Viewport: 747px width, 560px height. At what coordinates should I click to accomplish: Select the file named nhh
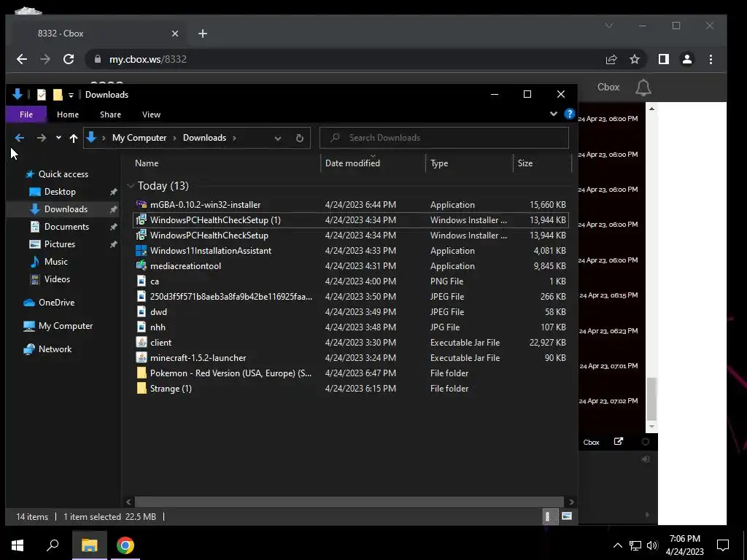pos(158,327)
